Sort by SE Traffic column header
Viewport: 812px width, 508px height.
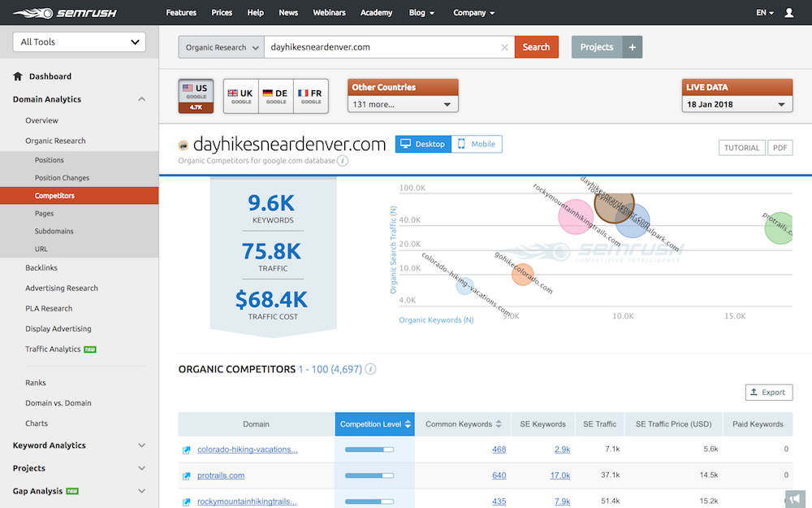tap(600, 424)
